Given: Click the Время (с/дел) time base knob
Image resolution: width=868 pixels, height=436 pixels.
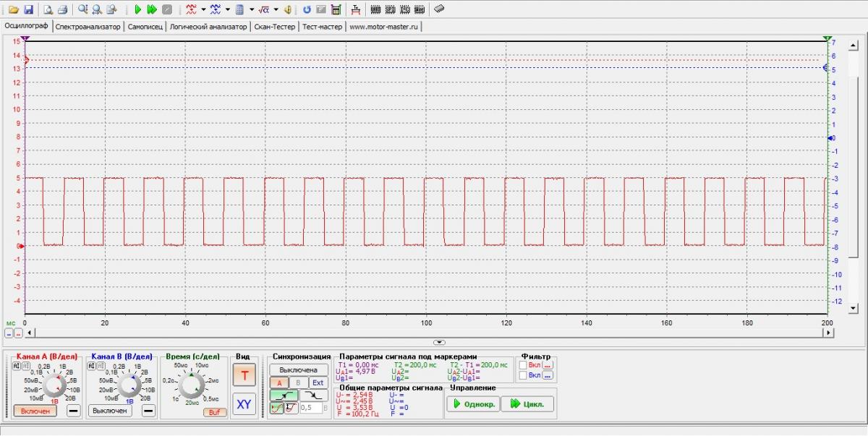Looking at the screenshot, I should (192, 387).
